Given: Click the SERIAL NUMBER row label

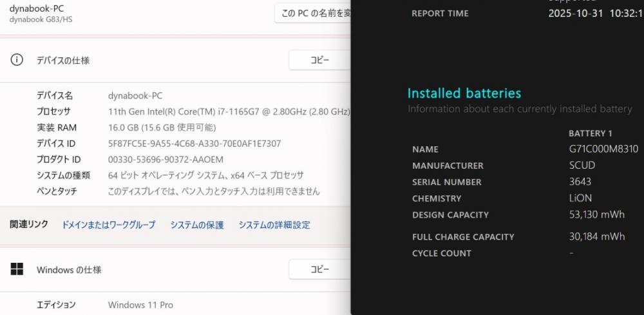Looking at the screenshot, I should coord(446,182).
